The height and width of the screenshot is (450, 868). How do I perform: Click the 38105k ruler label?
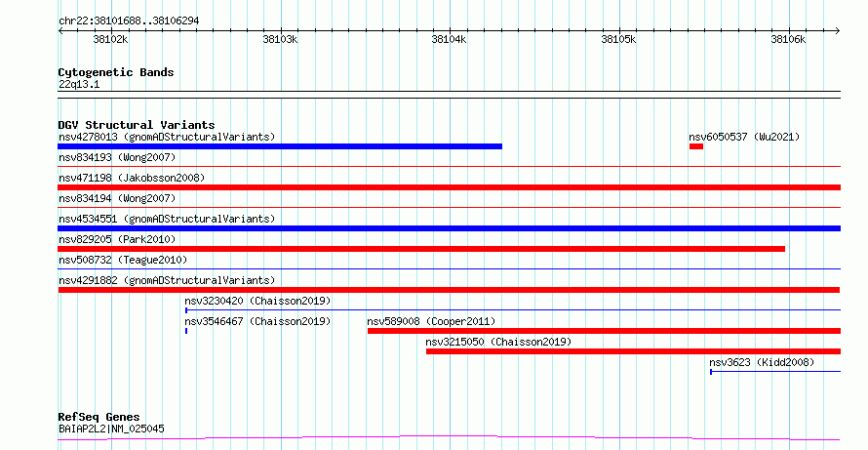tap(619, 39)
